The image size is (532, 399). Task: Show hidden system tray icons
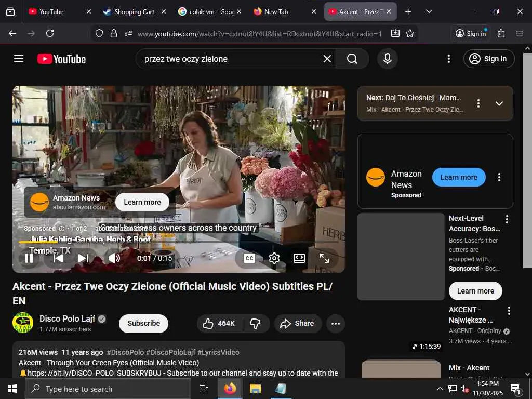coord(440,389)
